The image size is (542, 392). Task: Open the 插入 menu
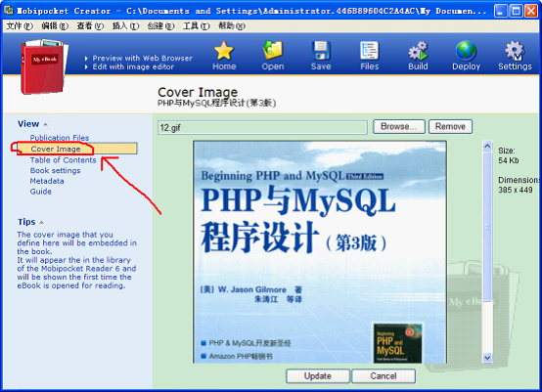(125, 25)
